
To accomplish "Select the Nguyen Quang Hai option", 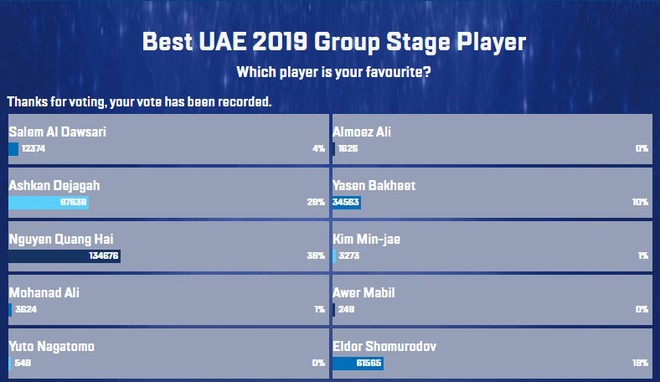I will tap(168, 246).
